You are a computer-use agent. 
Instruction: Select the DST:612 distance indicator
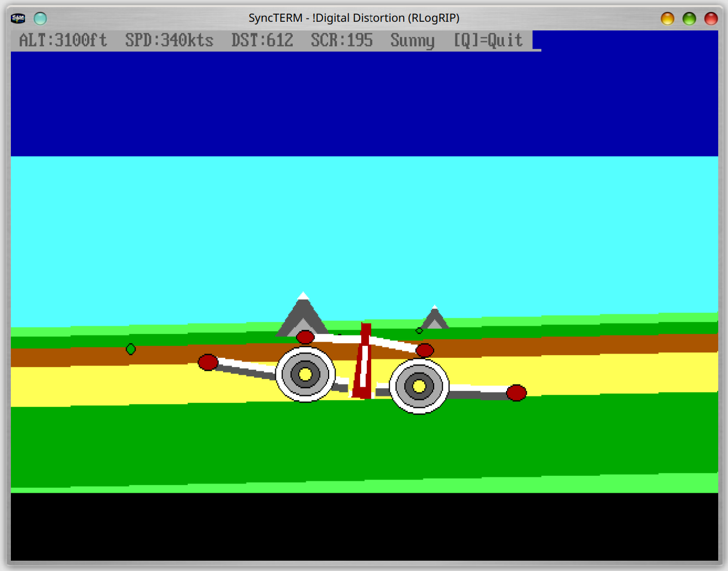[262, 40]
